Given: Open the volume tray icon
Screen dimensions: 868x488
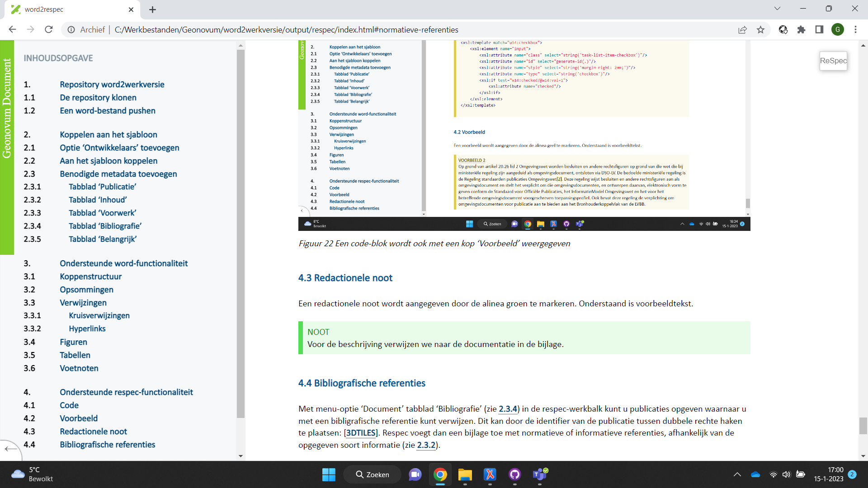Looking at the screenshot, I should [787, 474].
